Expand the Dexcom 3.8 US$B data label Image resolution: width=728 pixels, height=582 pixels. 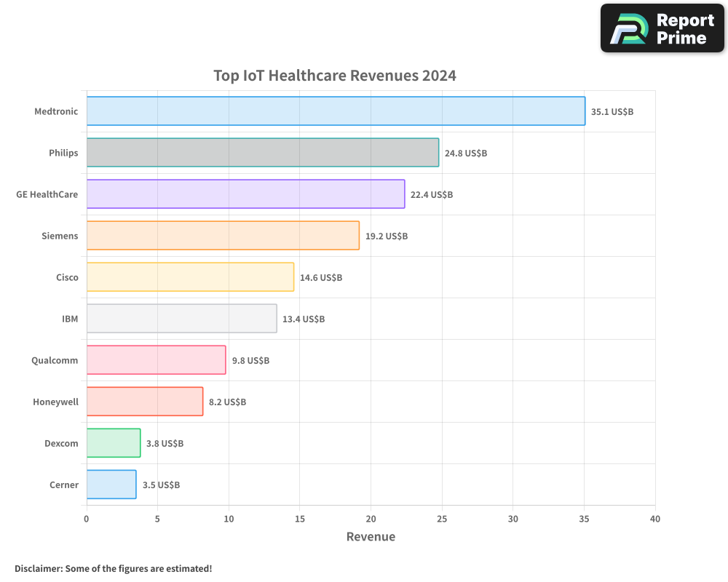[x=165, y=443]
